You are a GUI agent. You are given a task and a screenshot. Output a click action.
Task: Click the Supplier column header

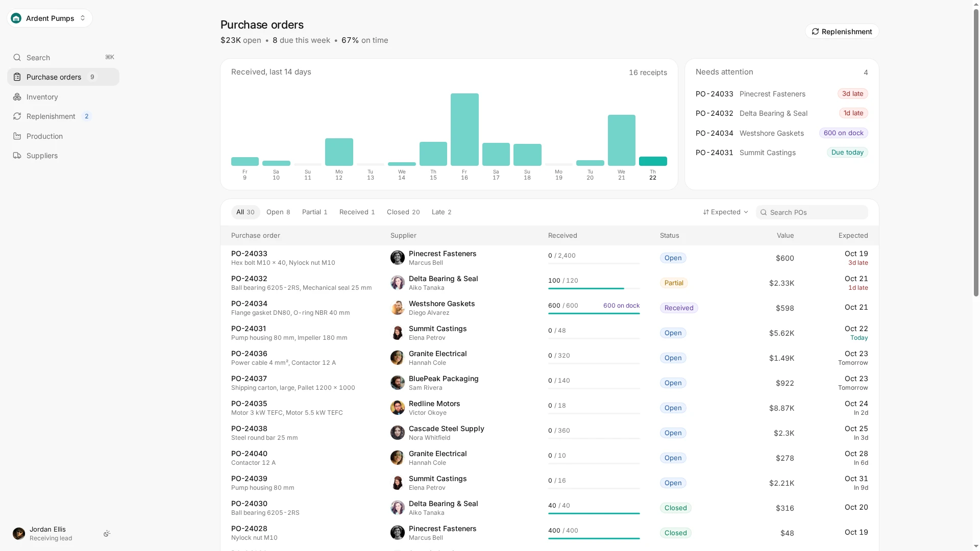403,236
